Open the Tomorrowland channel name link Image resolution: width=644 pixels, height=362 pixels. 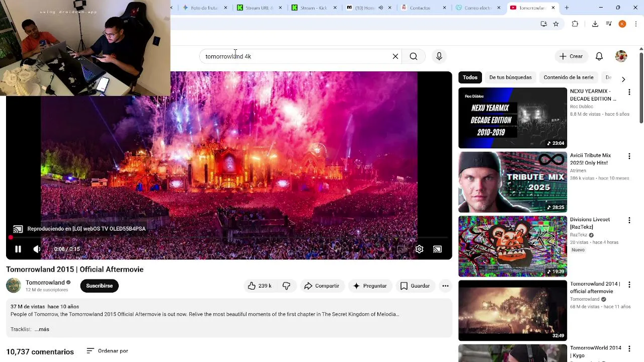[45, 283]
